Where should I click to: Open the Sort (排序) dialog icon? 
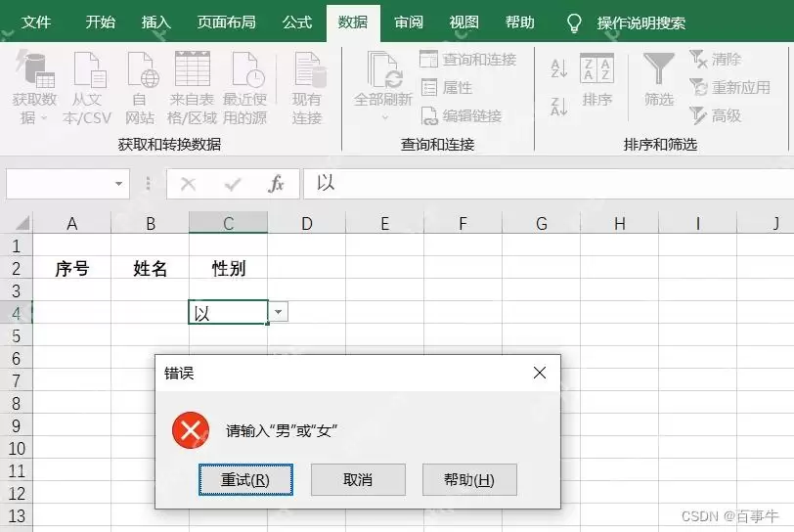[597, 67]
